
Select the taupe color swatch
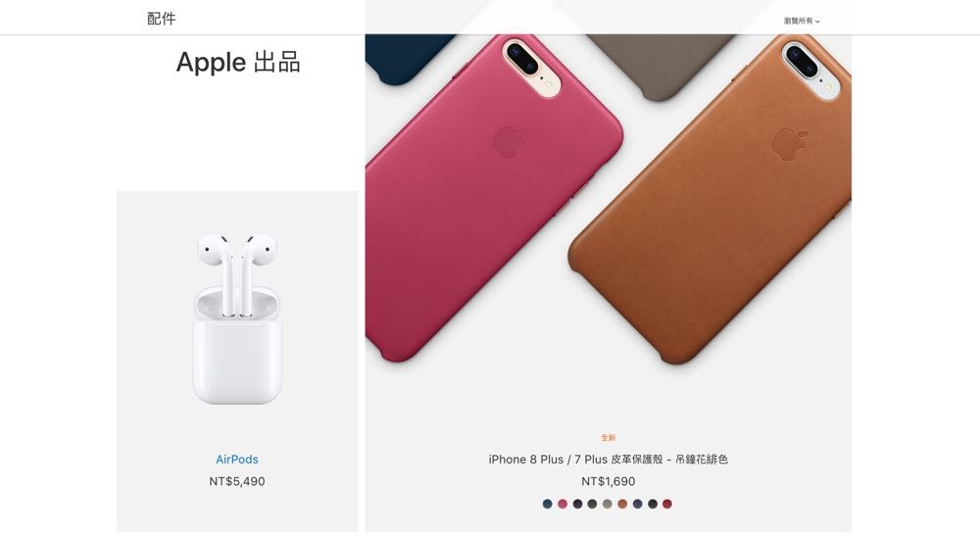coord(608,504)
